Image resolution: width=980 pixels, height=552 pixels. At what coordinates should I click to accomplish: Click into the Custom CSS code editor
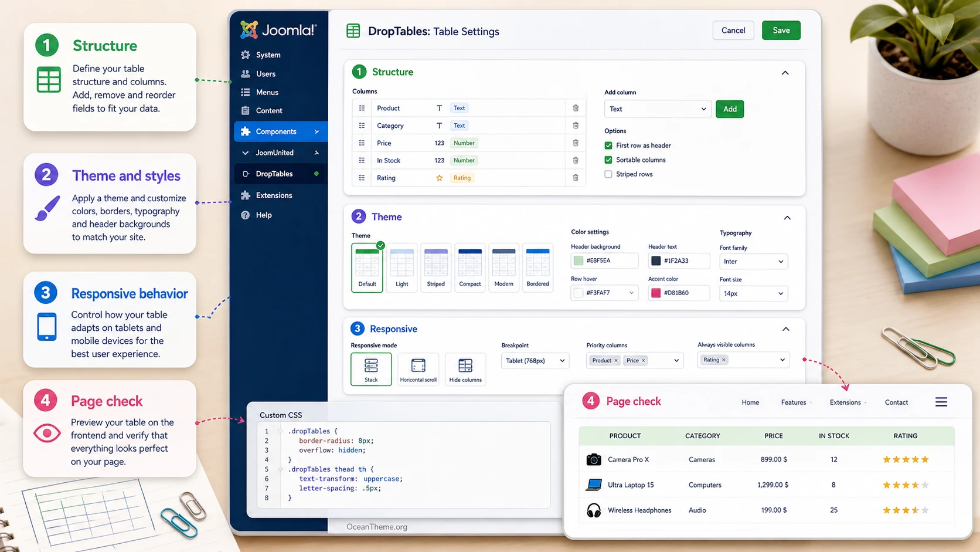[x=404, y=465]
